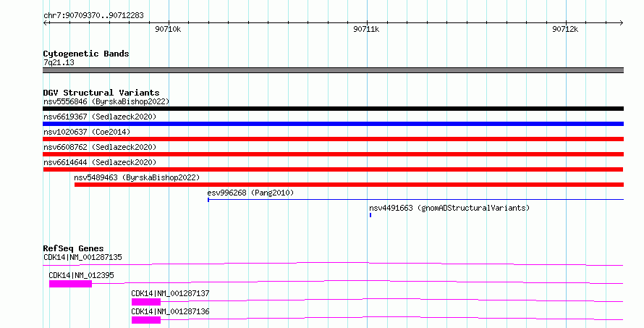The height and width of the screenshot is (328, 644).
Task: Click the red nsv6608762 variant bar
Action: click(333, 154)
